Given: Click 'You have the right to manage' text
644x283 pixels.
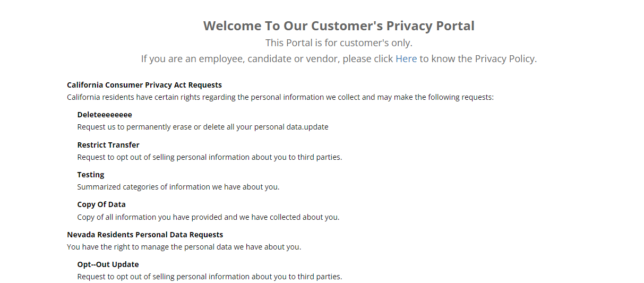Looking at the screenshot, I should (x=184, y=247).
